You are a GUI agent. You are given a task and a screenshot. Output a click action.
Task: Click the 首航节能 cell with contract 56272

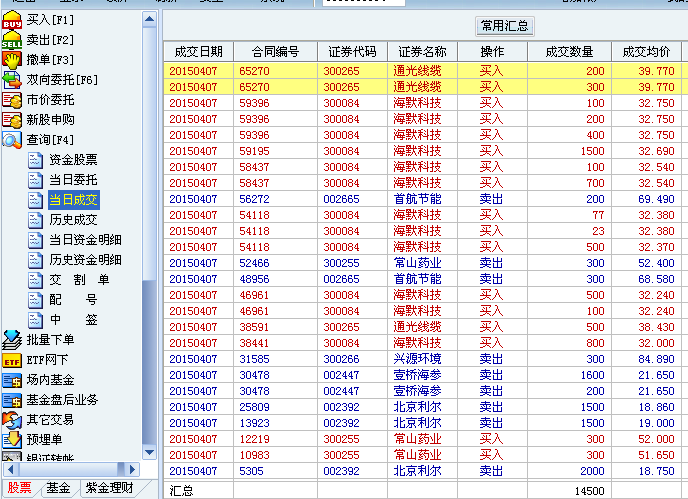click(423, 199)
